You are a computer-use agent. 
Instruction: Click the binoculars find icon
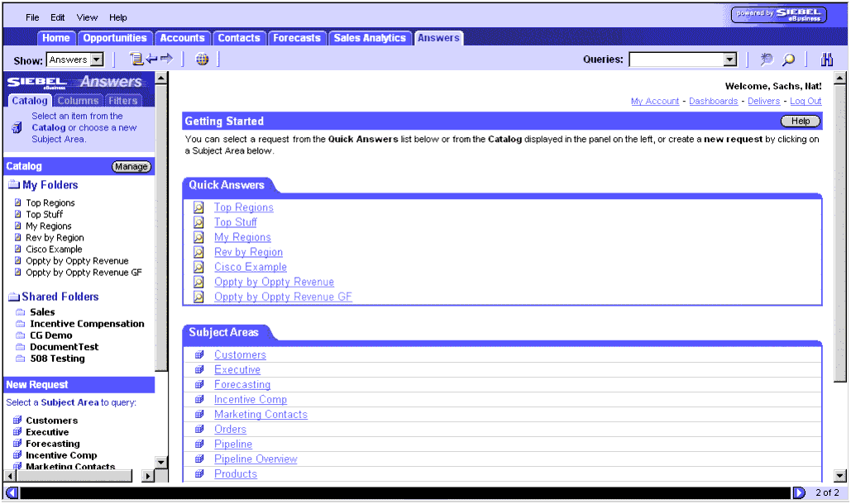[x=826, y=59]
